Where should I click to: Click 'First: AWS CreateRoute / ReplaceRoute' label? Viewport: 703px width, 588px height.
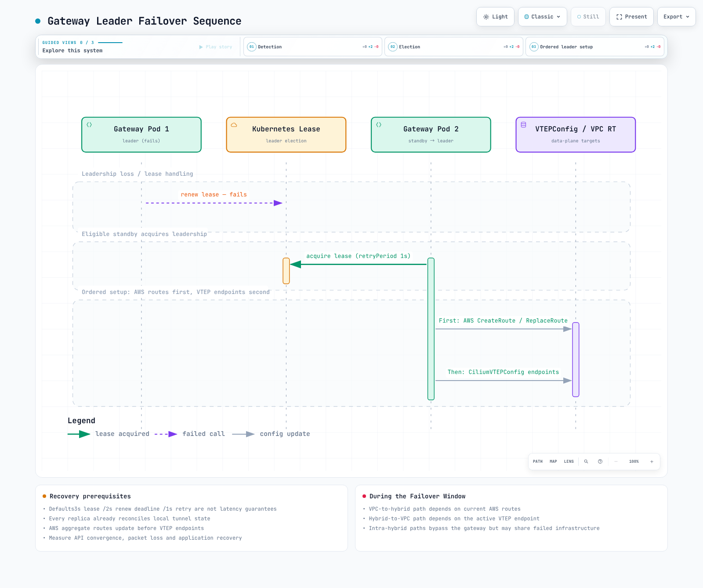(503, 321)
